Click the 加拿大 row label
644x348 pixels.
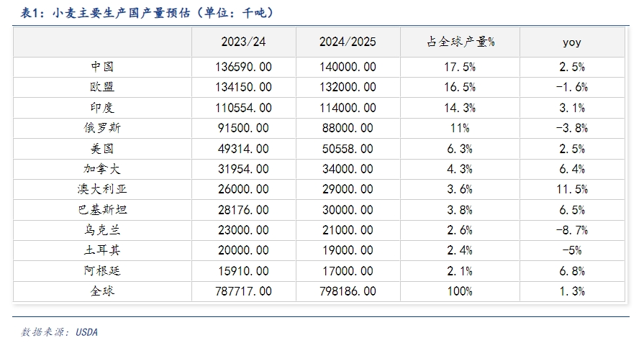[102, 169]
